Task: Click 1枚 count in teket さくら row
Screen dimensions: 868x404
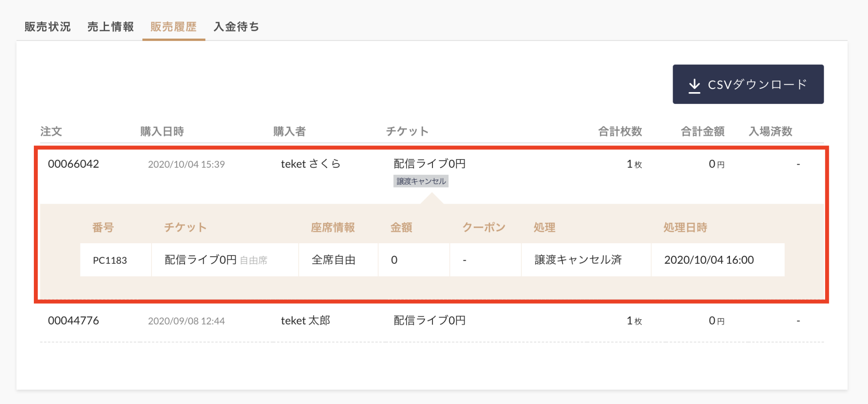Action: (x=634, y=164)
